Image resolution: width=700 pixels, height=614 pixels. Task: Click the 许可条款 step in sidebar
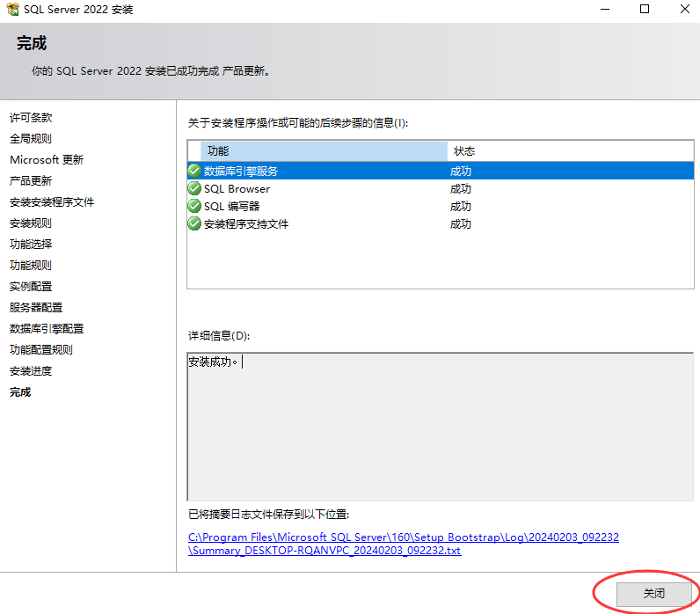(31, 118)
